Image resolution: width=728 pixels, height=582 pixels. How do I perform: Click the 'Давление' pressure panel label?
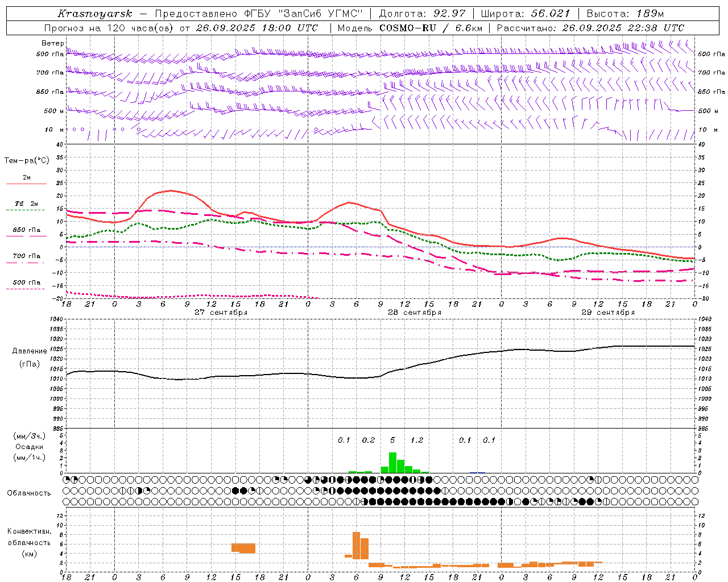[x=30, y=351]
